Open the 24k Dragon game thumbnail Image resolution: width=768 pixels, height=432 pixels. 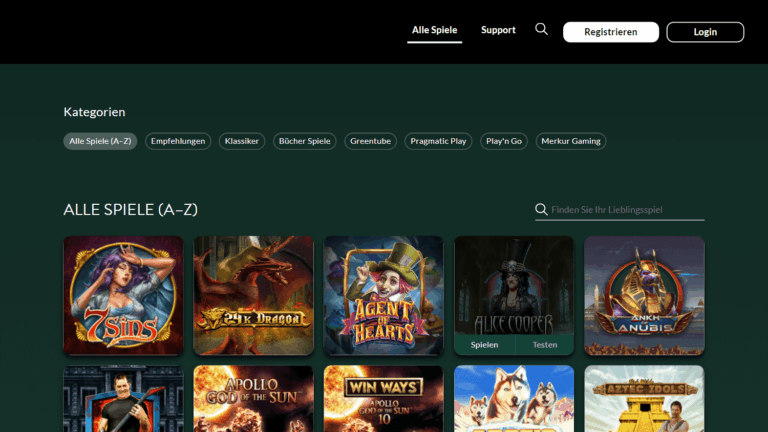[253, 295]
